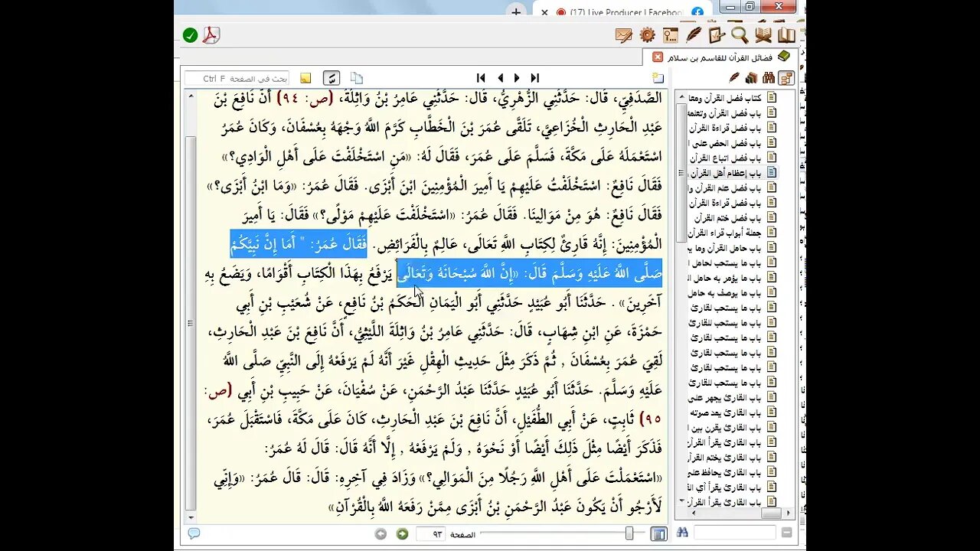Screen dimensions: 980x551
Task: Click the stacked books icon in sidebar toolbar
Action: pyautogui.click(x=751, y=77)
